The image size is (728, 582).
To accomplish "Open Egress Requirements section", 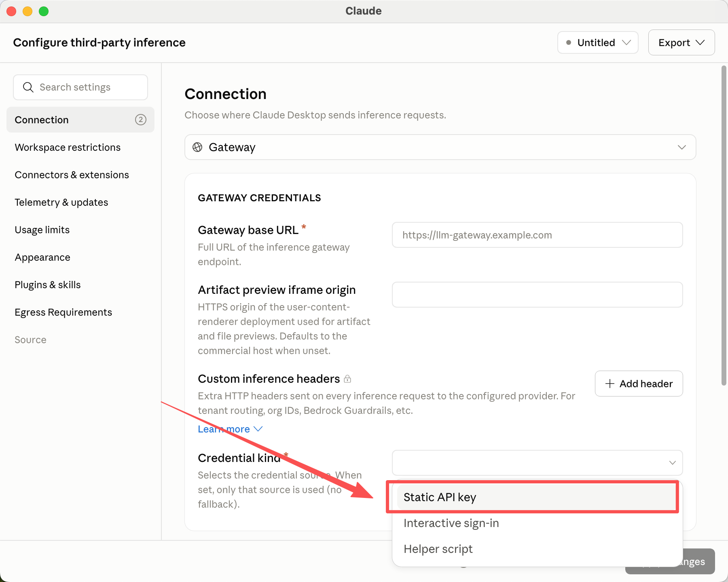I will (80, 312).
